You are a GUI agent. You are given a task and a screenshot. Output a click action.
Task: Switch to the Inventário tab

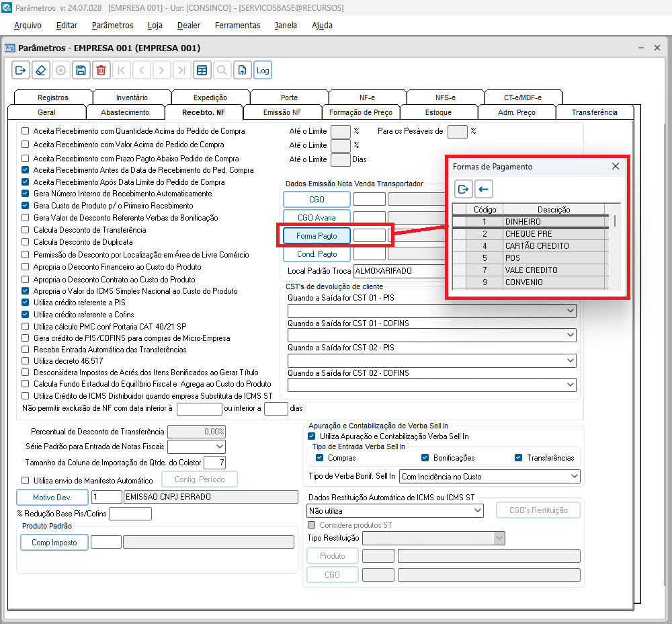132,97
